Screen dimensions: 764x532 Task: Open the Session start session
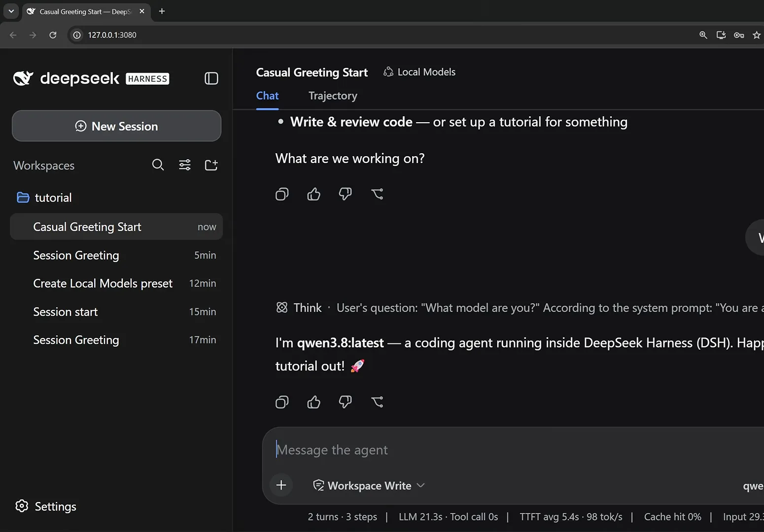pos(116,312)
